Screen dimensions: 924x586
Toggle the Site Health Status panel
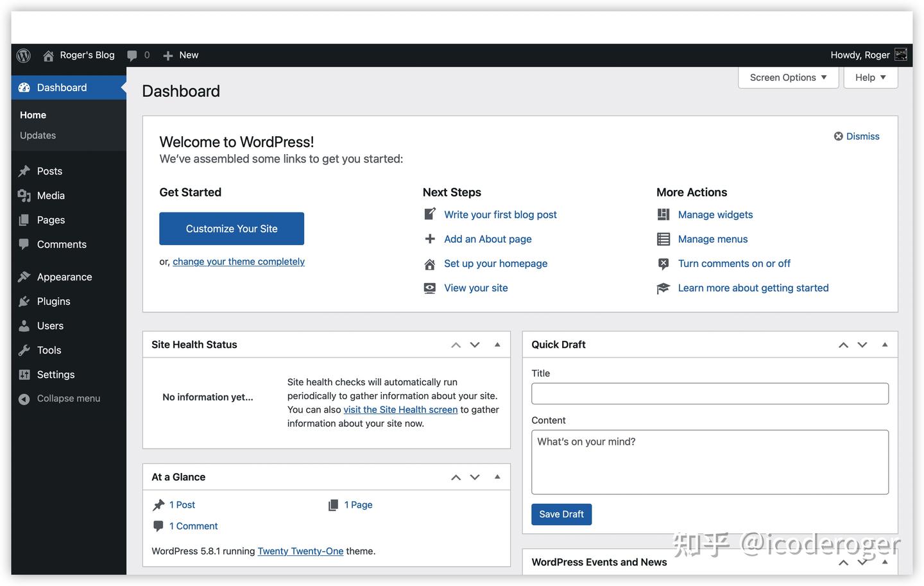(x=497, y=345)
